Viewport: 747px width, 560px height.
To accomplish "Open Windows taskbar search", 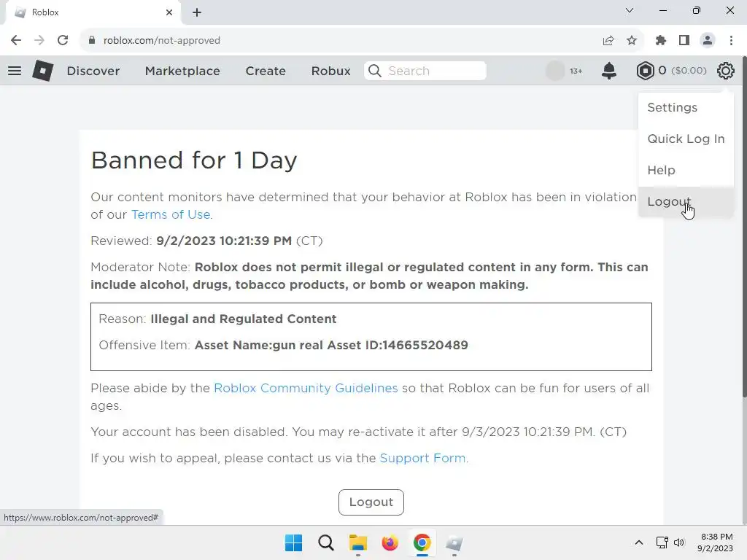I will pos(326,542).
